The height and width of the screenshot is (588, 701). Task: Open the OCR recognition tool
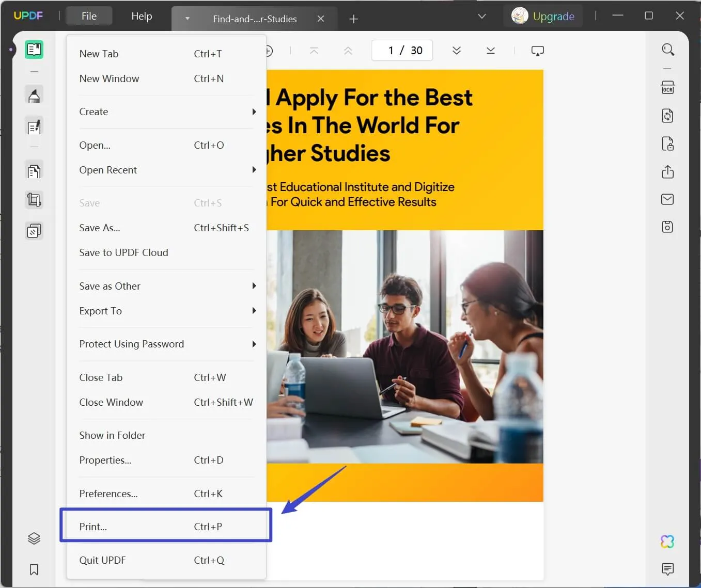coord(667,88)
